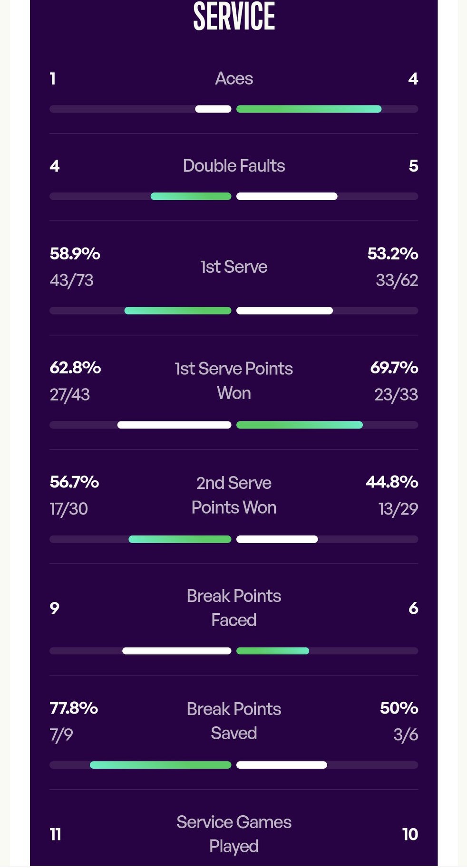Select the Aces stat label

click(233, 78)
